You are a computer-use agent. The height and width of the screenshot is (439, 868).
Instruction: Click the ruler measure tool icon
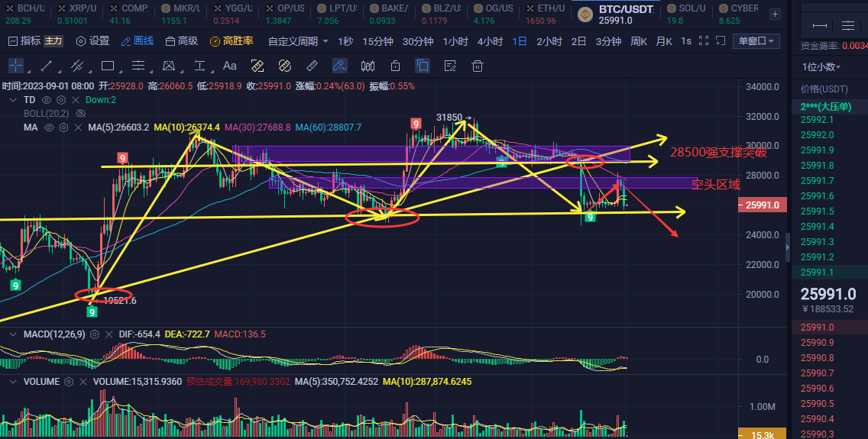tap(312, 66)
